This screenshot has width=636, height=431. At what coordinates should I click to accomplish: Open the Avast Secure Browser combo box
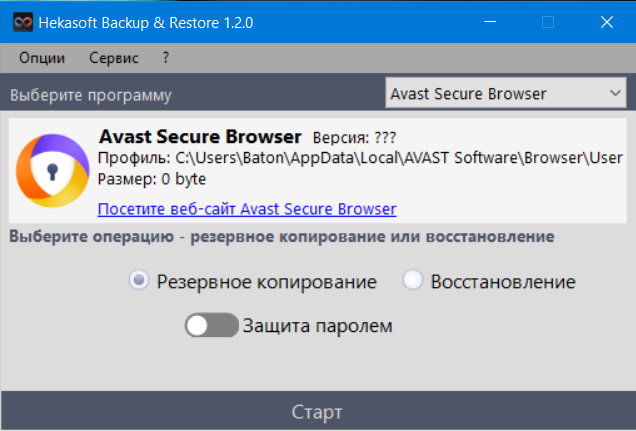click(x=505, y=93)
